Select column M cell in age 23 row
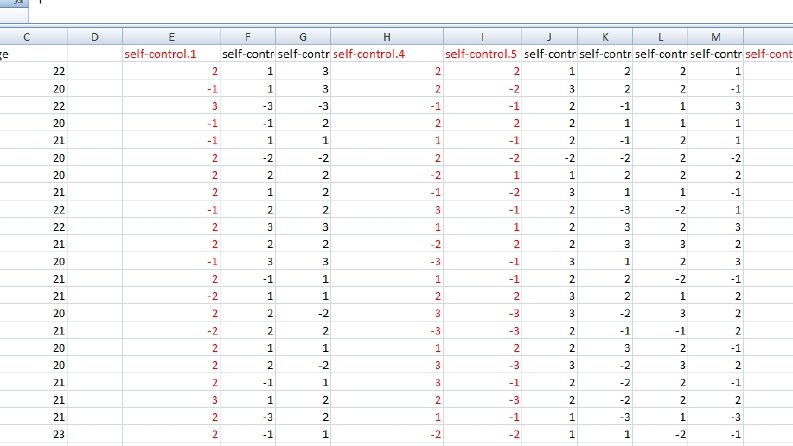Screen dimensions: 793x446 (x=716, y=434)
